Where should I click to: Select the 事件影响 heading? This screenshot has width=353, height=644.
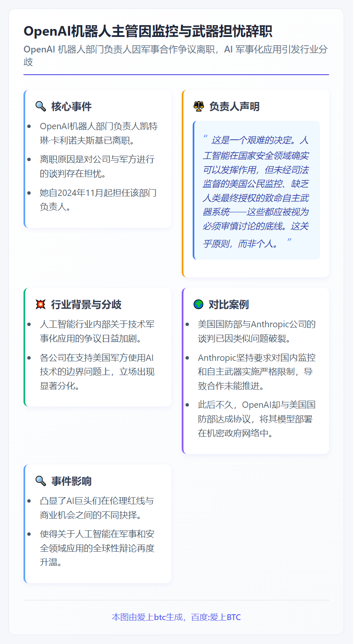pos(71,481)
